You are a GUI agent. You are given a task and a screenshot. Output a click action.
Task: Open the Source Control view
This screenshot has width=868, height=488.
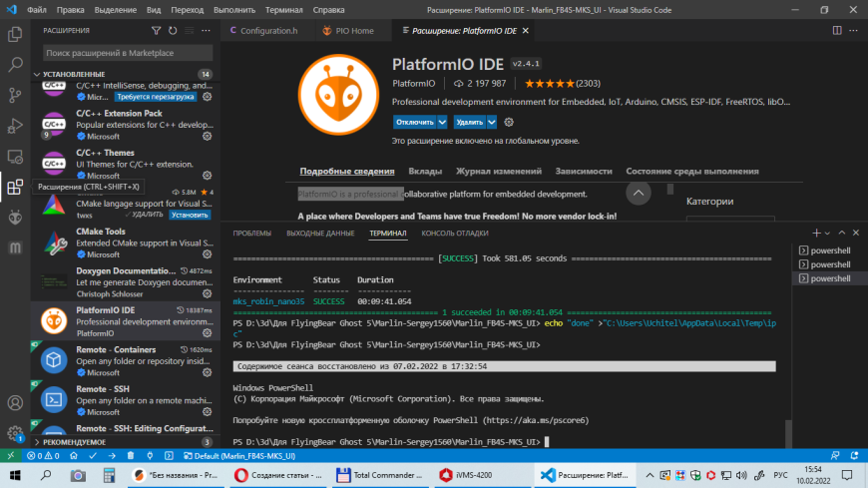pyautogui.click(x=15, y=95)
